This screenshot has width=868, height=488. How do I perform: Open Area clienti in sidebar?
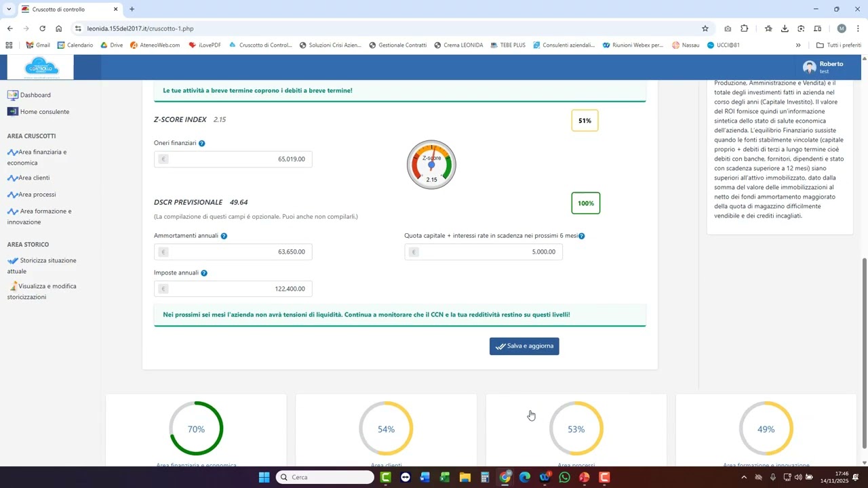point(33,178)
